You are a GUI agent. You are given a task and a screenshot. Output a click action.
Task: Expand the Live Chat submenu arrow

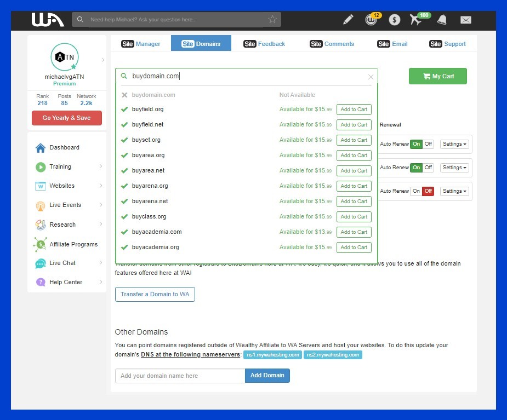(101, 263)
